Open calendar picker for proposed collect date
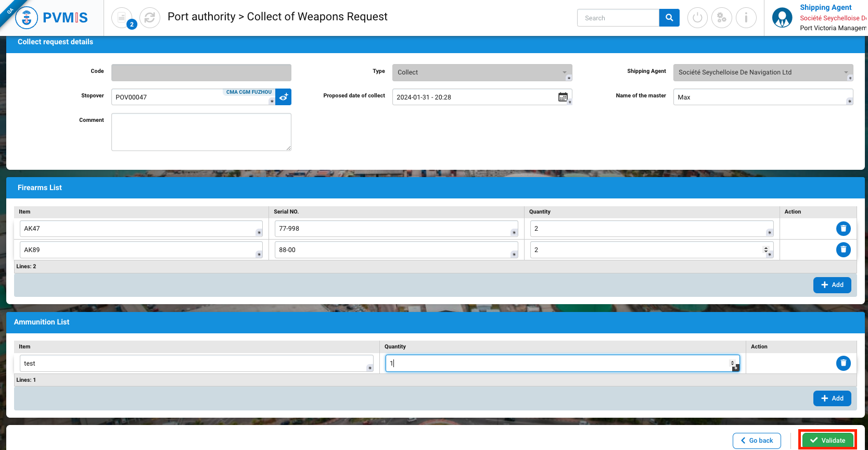 [x=563, y=97]
